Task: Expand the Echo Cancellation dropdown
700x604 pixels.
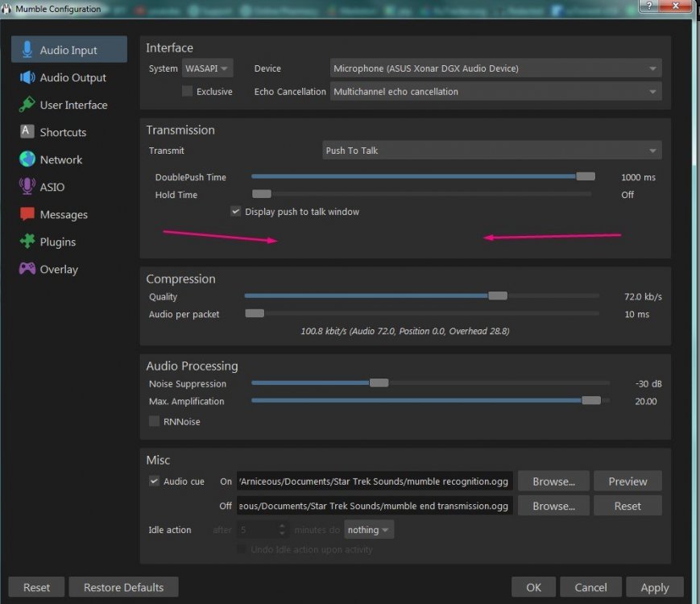Action: click(496, 91)
